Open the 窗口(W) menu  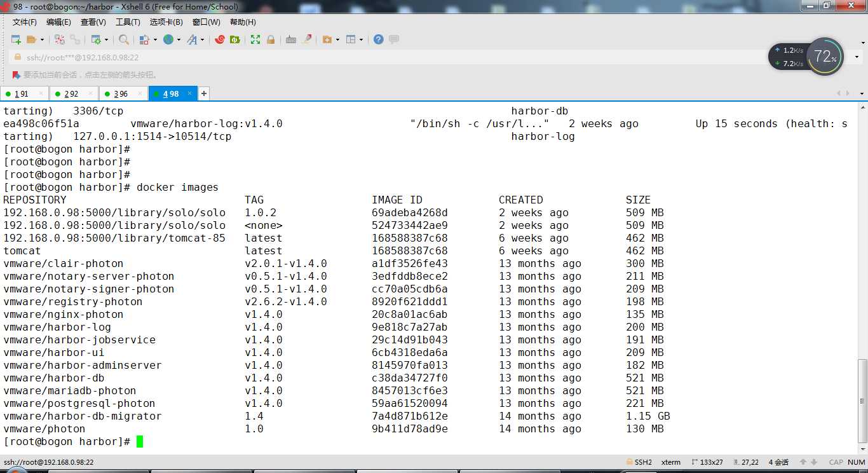point(207,22)
